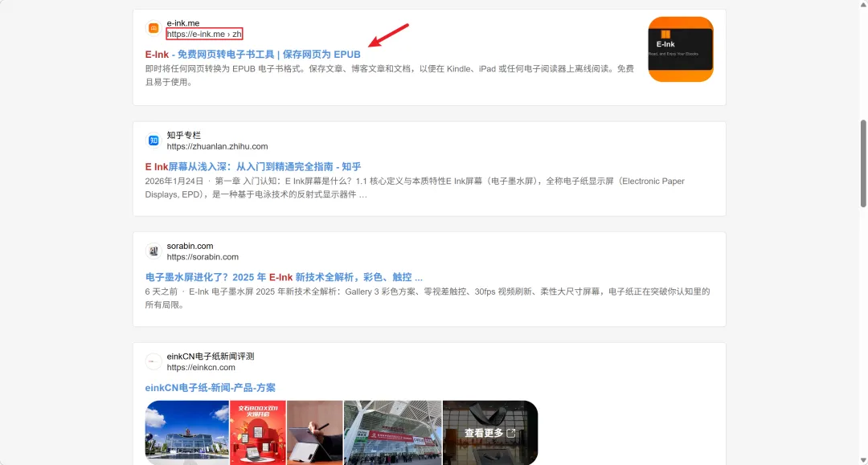The height and width of the screenshot is (465, 868).
Task: Click the https://zhuanlan.zhihu.com URL
Action: point(217,146)
